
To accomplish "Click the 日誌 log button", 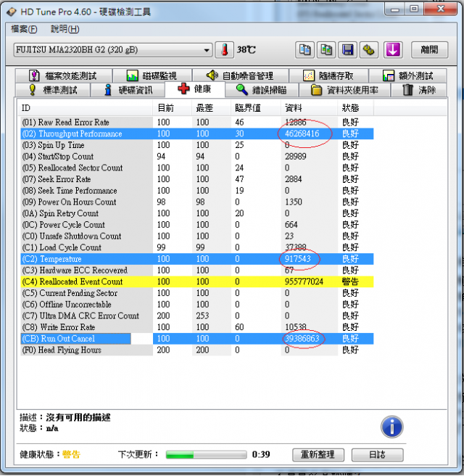I will coord(377,454).
